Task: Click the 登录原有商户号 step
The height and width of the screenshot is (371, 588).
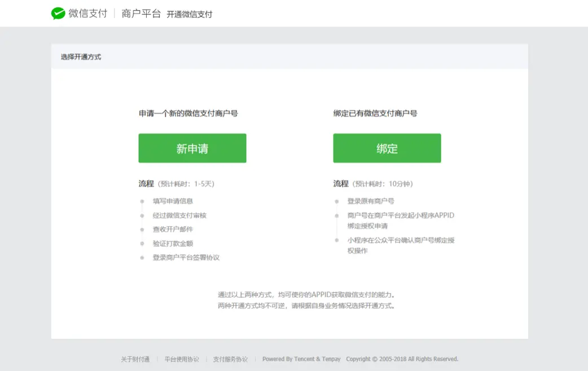Action: (371, 201)
